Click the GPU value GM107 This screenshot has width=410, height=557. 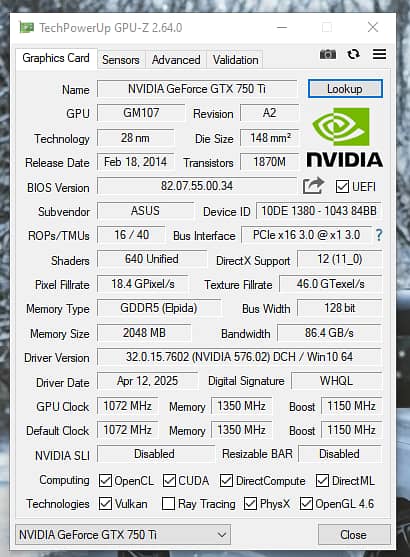point(141,113)
